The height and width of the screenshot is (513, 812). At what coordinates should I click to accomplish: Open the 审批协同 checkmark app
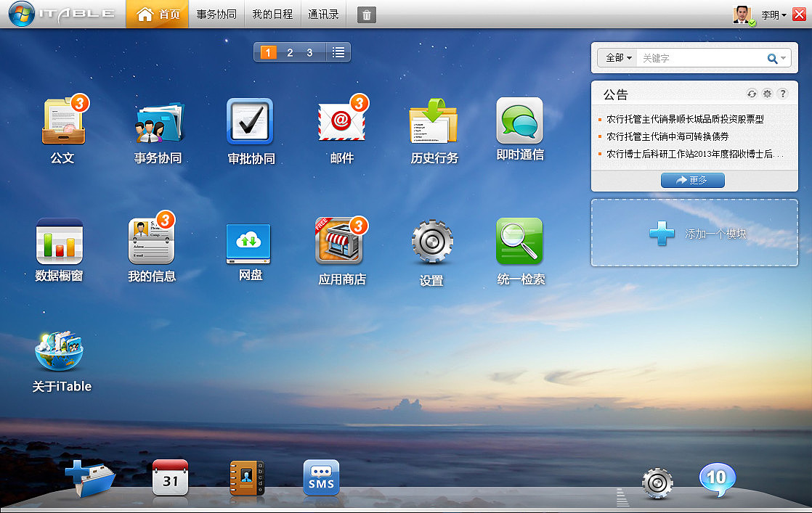[250, 122]
